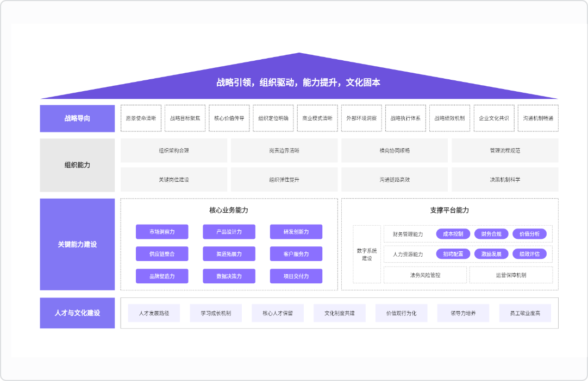Click the 战略目标聚焦 box
Viewport: 588px width, 381px height.
tap(185, 118)
